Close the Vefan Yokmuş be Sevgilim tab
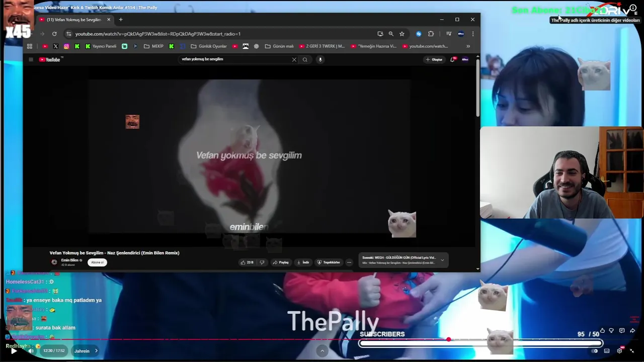644x362 pixels. pos(108,20)
